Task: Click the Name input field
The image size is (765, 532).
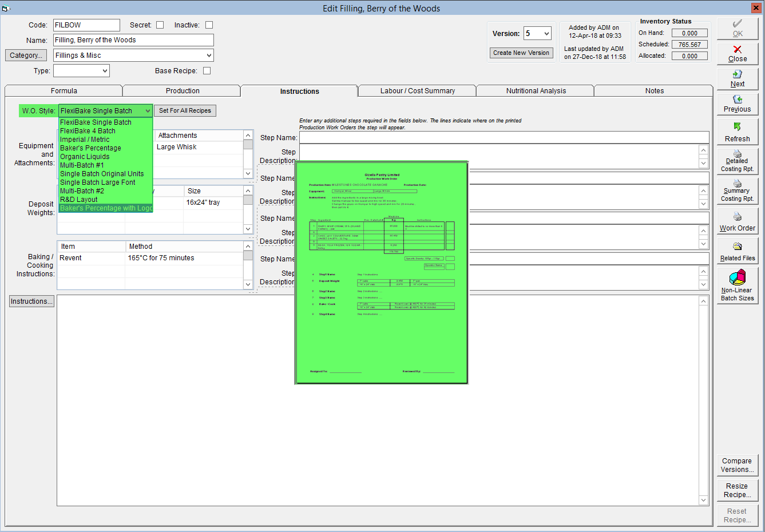Action: tap(133, 40)
